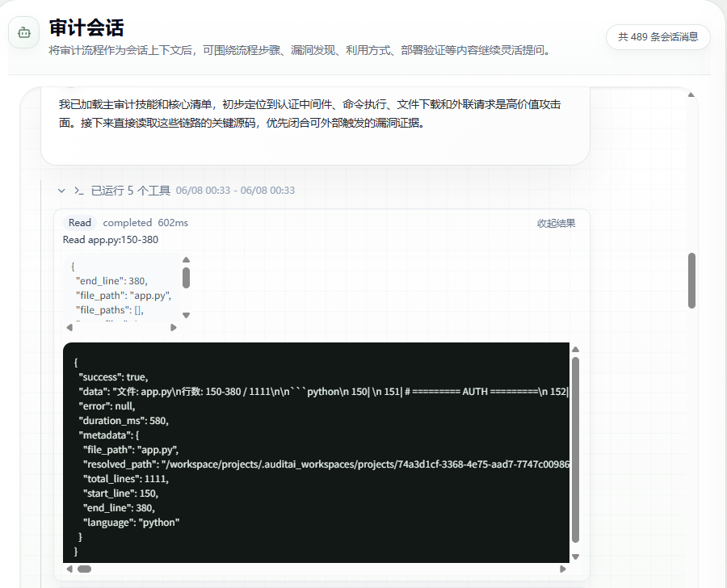Click the "metadata": { line

pos(108,435)
